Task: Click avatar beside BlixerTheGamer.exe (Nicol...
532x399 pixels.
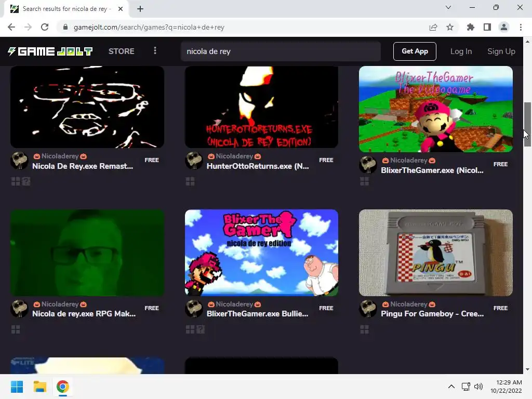Action: [368, 165]
